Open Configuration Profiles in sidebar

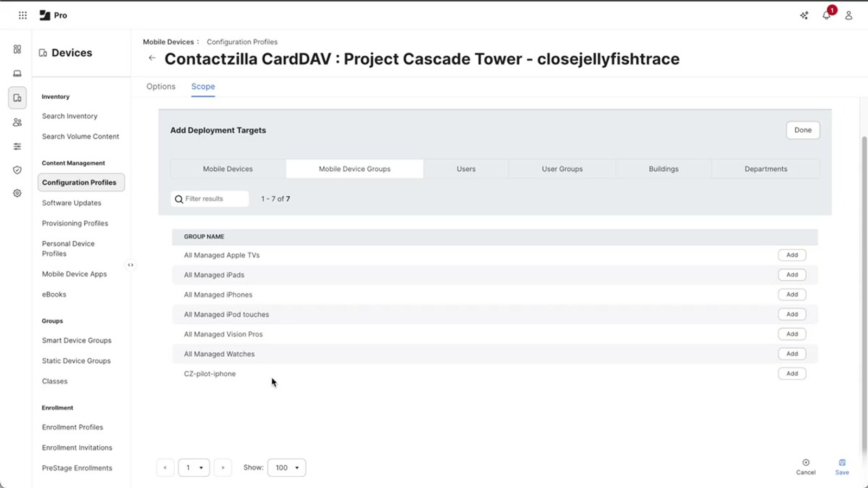(81, 183)
